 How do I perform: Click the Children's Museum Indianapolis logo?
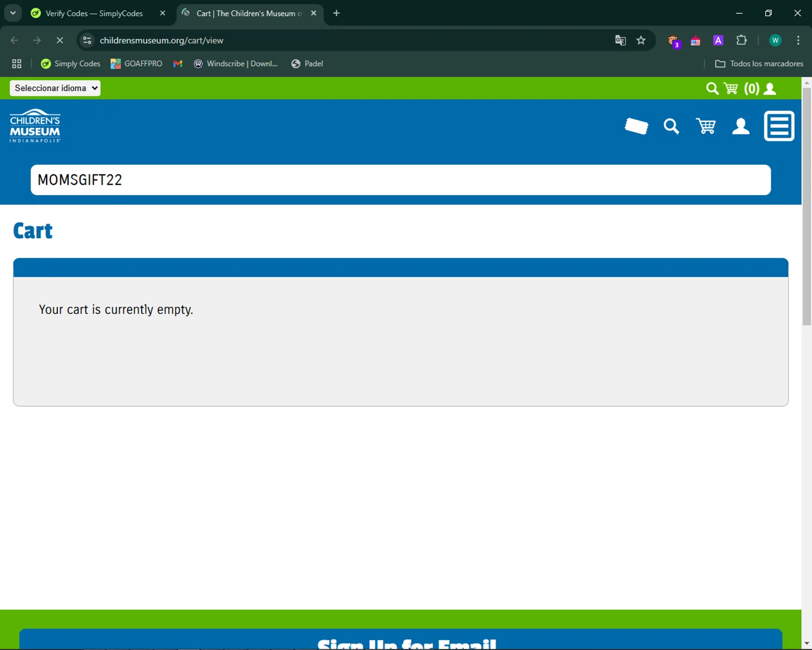click(35, 126)
